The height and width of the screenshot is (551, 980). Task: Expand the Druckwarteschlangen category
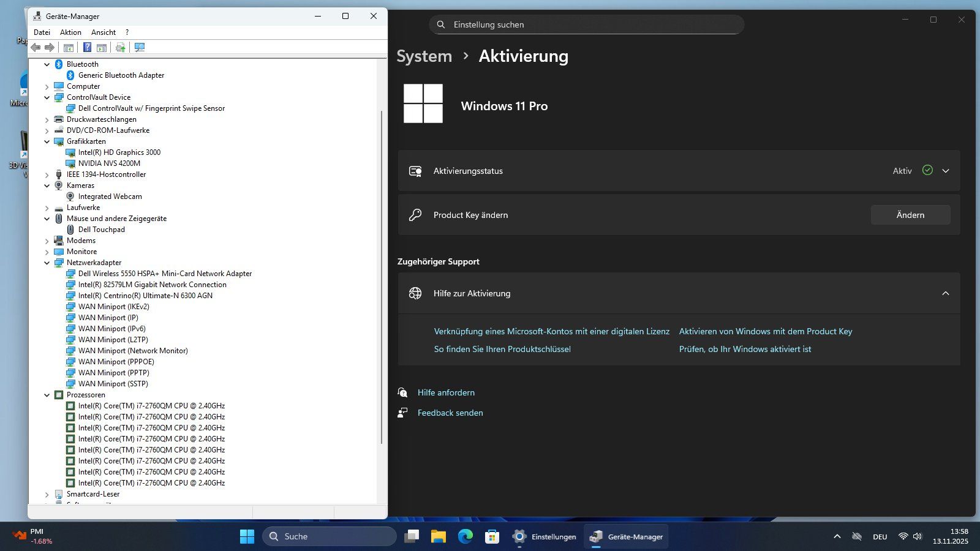coord(47,119)
